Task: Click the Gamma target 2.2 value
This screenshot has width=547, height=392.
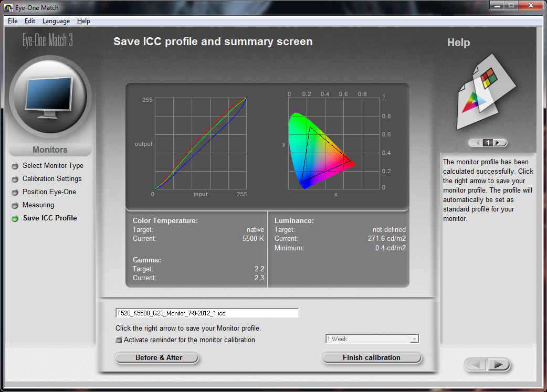Action: [x=259, y=269]
